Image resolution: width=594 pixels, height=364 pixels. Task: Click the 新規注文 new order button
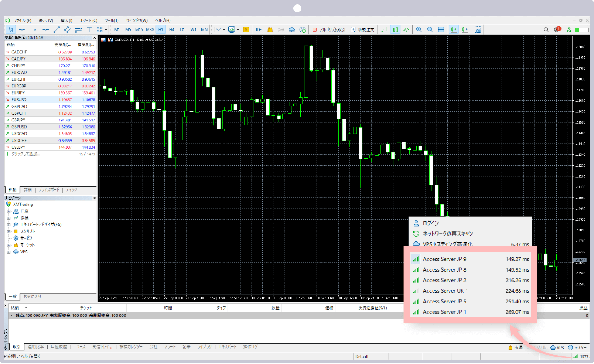coord(363,30)
